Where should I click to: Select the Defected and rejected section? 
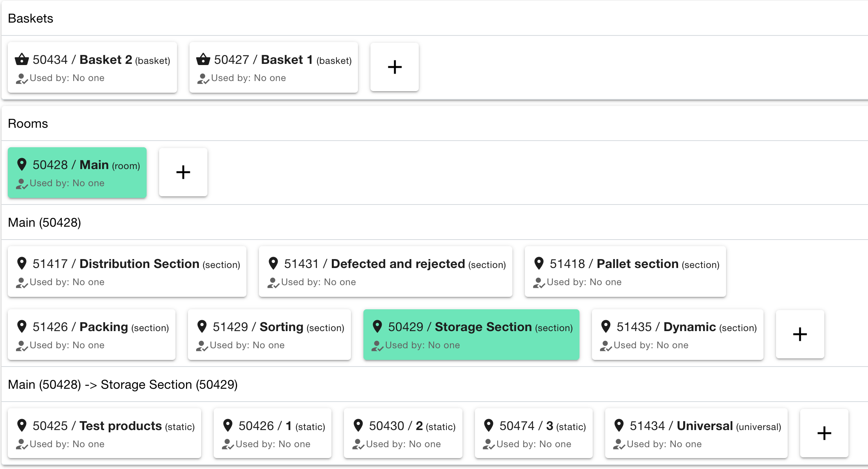385,272
